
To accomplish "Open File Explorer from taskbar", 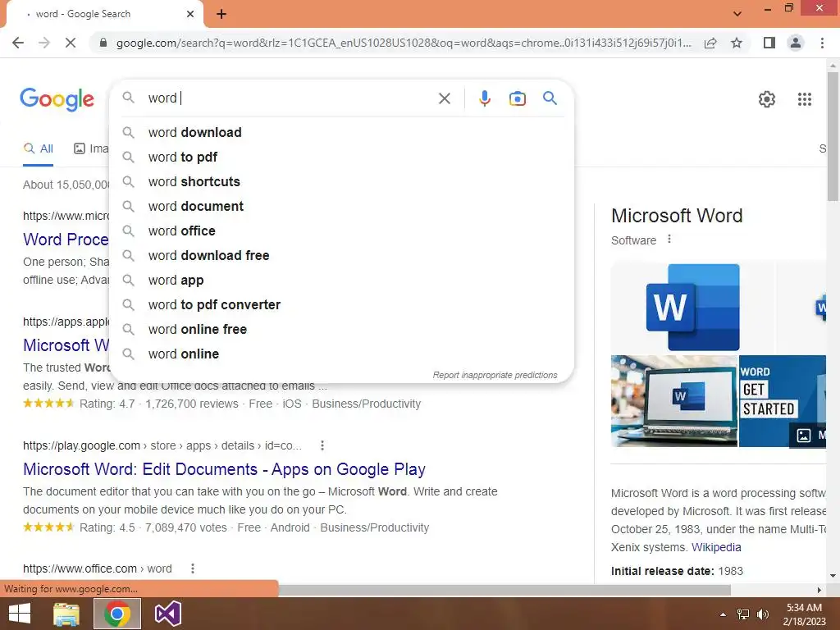I will pyautogui.click(x=66, y=614).
